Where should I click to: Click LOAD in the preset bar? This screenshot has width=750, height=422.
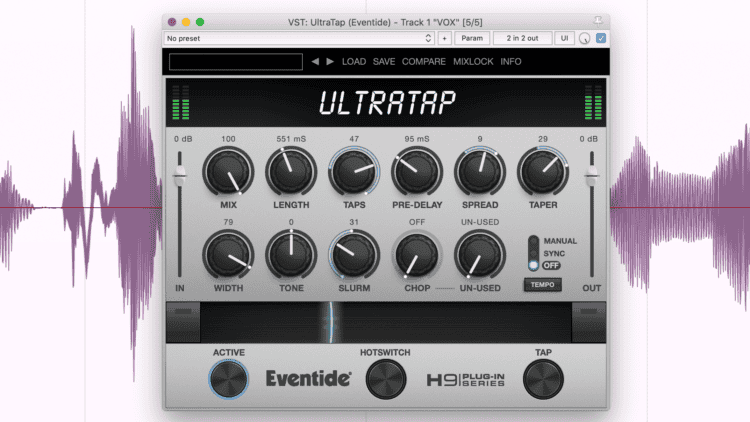coord(354,62)
